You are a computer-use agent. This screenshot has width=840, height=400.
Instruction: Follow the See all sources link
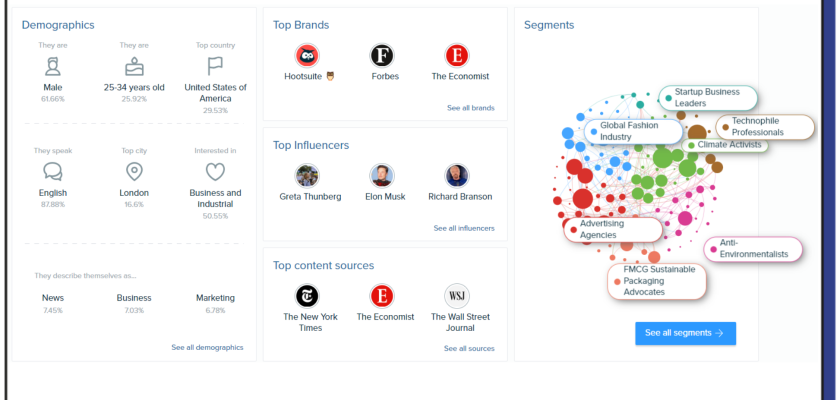pyautogui.click(x=469, y=348)
